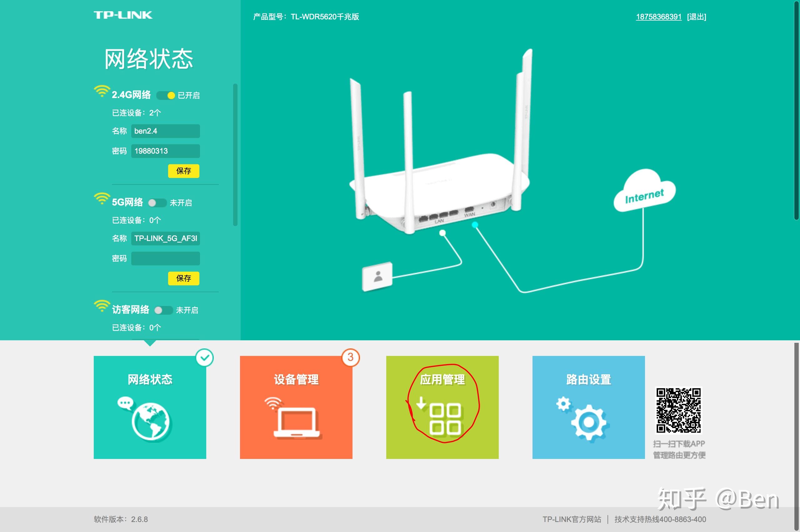Open the TP-LINK官方网站 link
Image resolution: width=800 pixels, height=532 pixels.
pos(572,519)
